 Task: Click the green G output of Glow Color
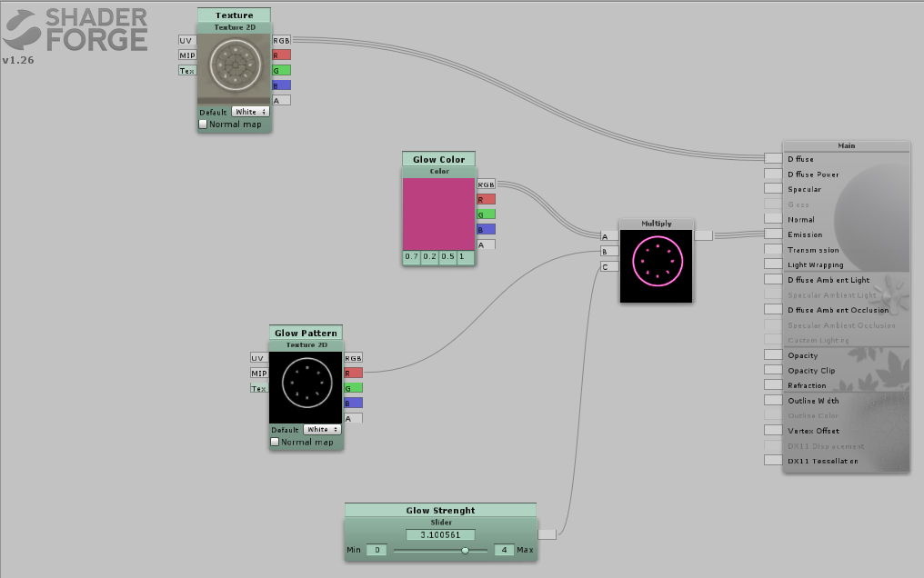click(487, 214)
